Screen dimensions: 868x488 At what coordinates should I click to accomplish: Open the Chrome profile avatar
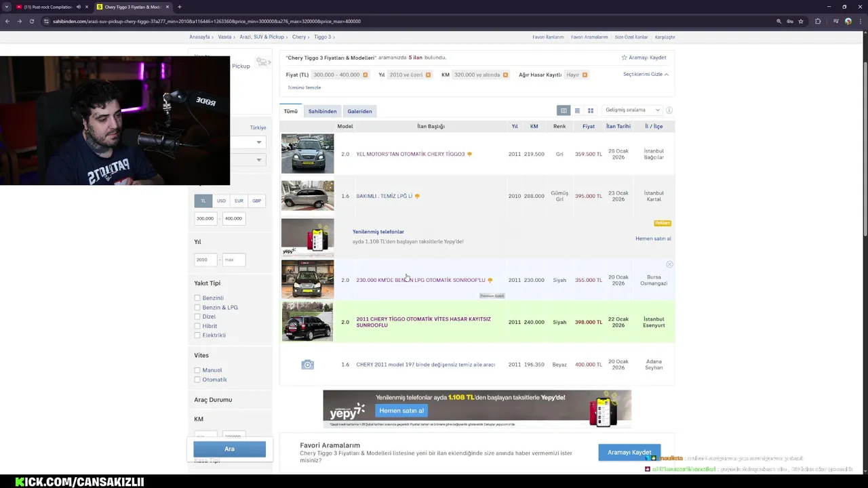click(x=848, y=21)
